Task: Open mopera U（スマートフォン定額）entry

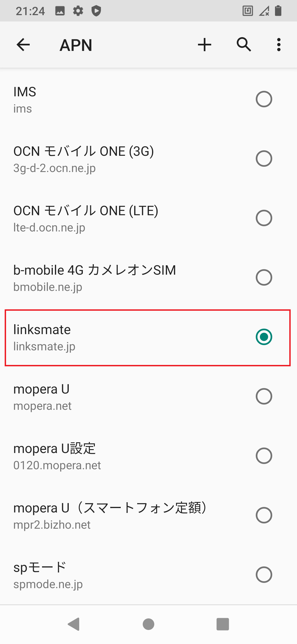Action: (x=148, y=515)
